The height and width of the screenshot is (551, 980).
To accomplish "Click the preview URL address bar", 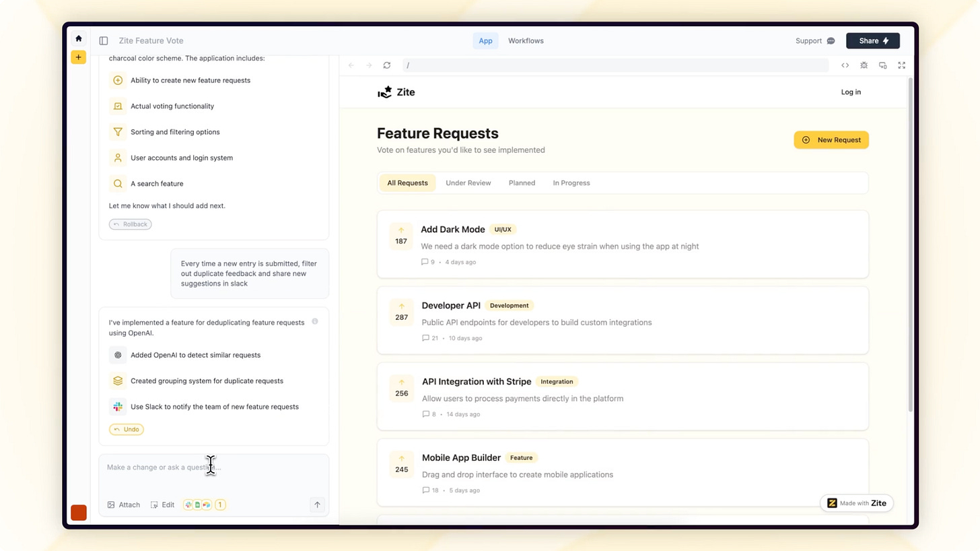I will 615,65.
